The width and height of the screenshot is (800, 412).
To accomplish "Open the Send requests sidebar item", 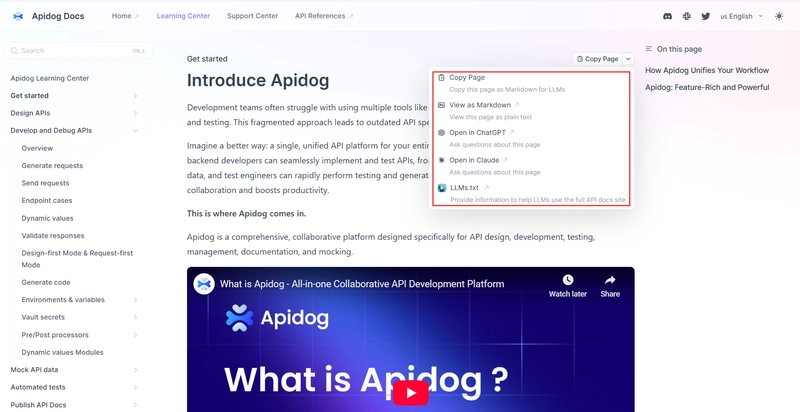I will [x=45, y=183].
